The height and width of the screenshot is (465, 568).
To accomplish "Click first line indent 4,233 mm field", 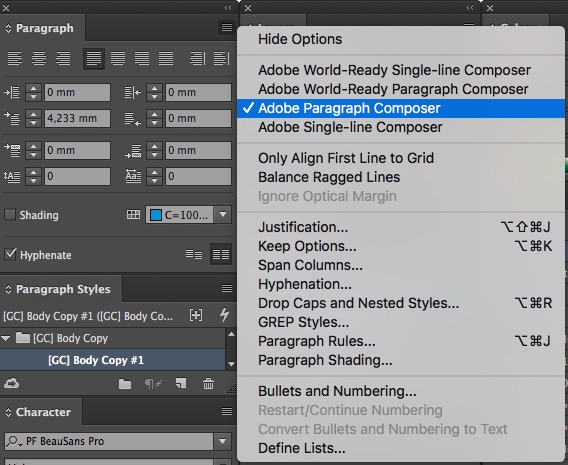I will coord(77,118).
